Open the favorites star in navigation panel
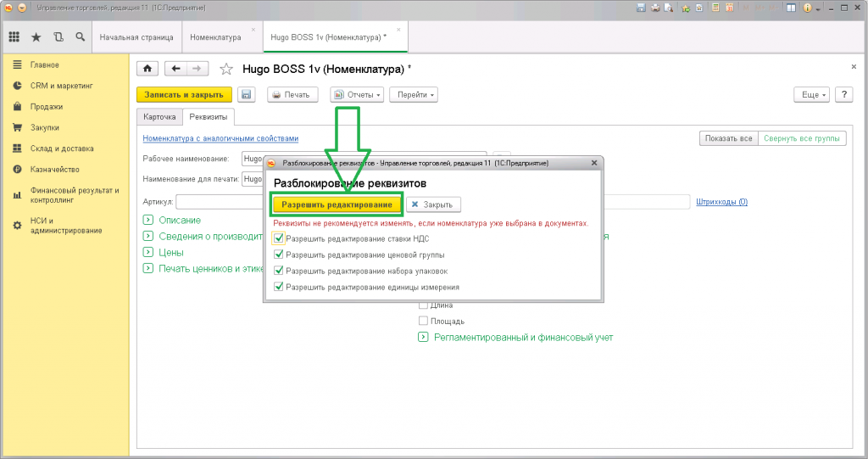 [x=36, y=37]
